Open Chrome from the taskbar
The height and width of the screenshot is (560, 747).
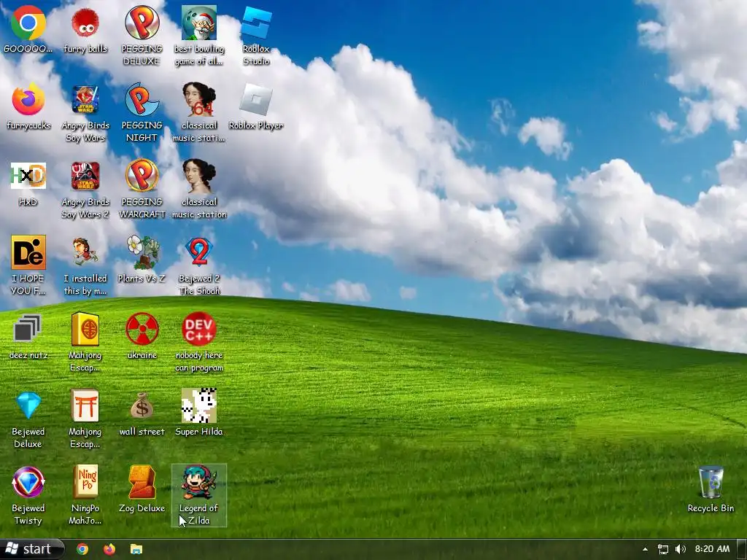[82, 549]
